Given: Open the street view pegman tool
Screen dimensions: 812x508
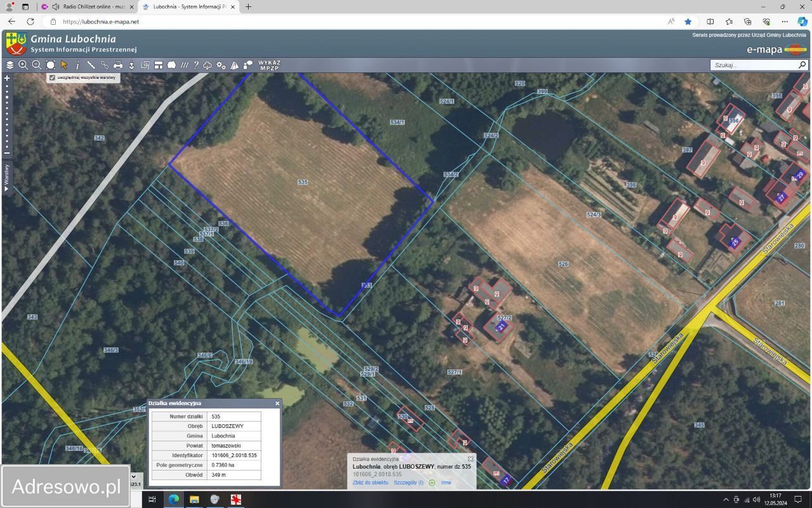Looking at the screenshot, I should coord(131,65).
